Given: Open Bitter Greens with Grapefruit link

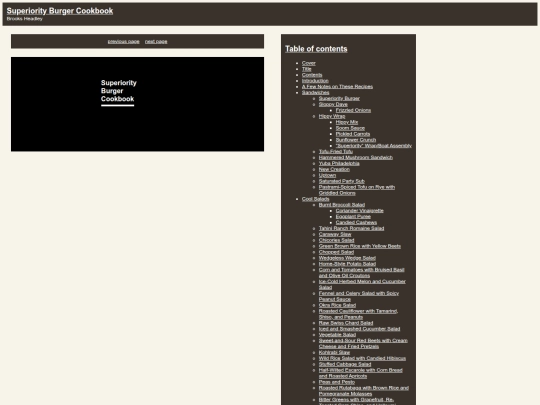Looking at the screenshot, I should click(356, 400).
